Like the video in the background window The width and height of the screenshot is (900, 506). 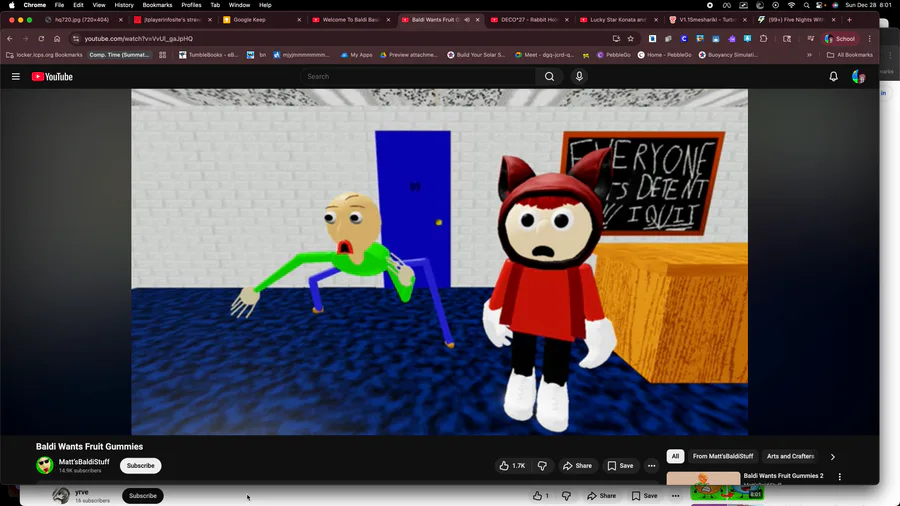[541, 496]
